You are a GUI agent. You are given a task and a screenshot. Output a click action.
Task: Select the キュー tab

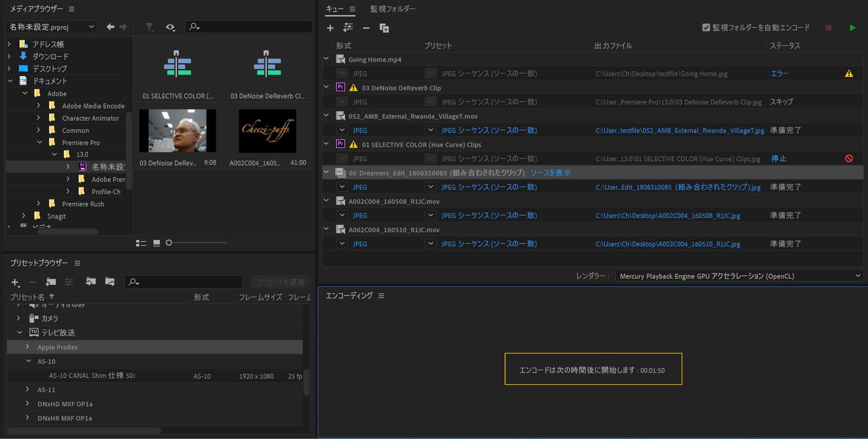[335, 9]
